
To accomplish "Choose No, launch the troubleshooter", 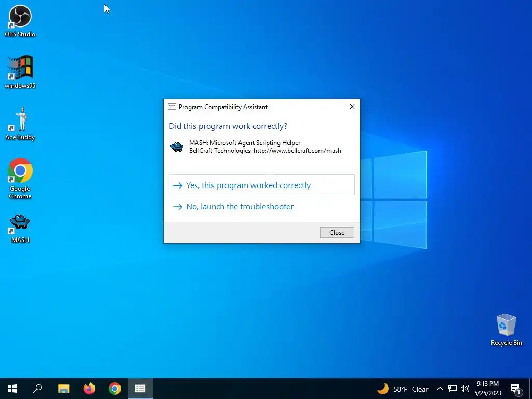I will coord(262,206).
